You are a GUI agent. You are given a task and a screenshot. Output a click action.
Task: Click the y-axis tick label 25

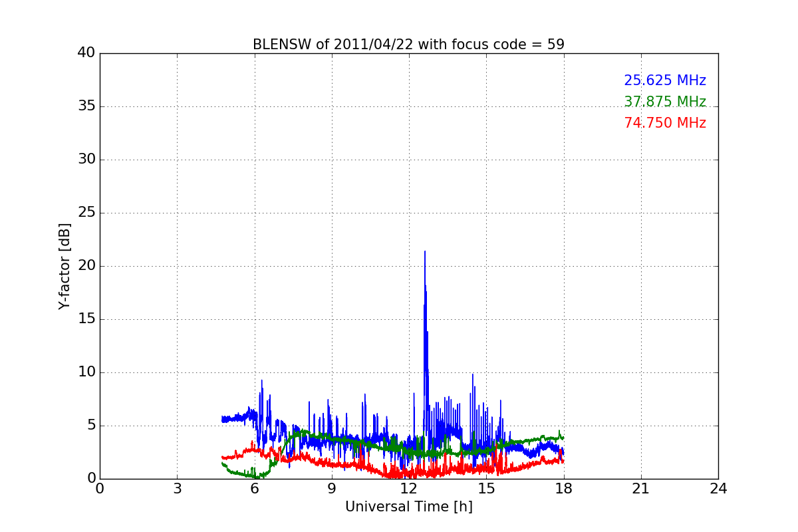pos(86,213)
